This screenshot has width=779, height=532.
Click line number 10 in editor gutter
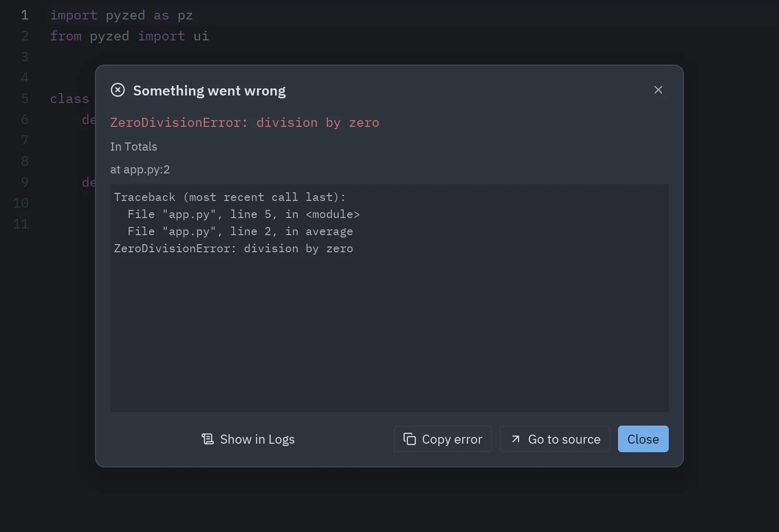[21, 203]
